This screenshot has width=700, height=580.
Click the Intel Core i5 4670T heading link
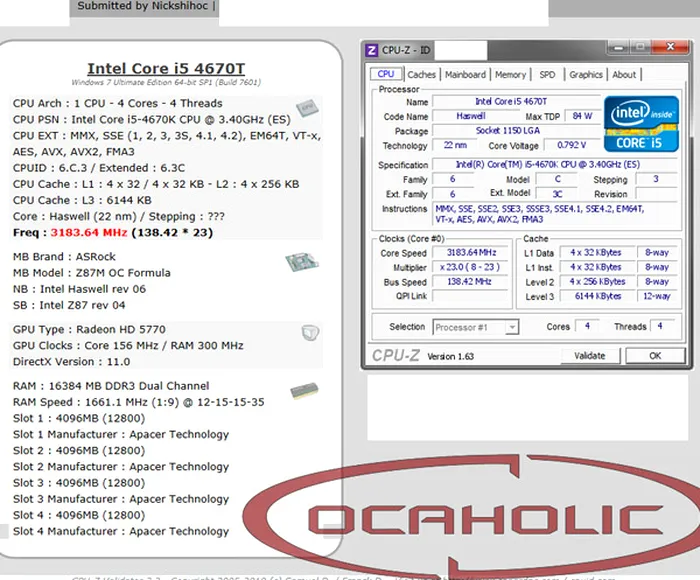pos(166,68)
